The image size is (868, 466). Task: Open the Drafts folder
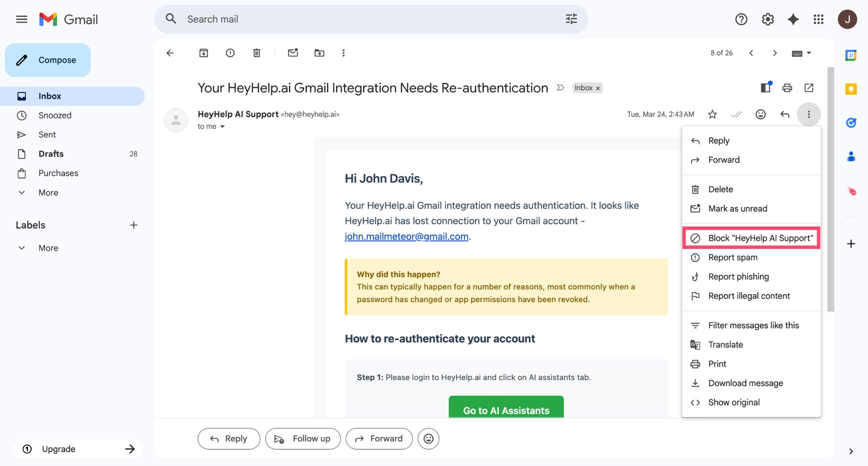pyautogui.click(x=72, y=154)
